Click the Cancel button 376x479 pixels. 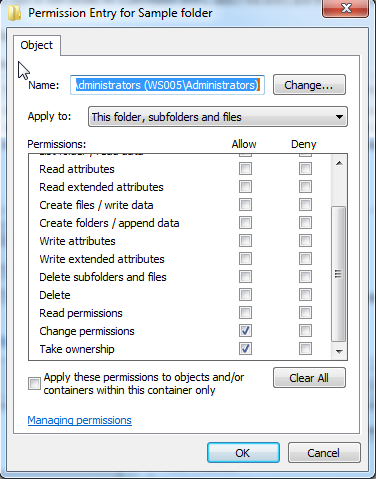click(324, 453)
